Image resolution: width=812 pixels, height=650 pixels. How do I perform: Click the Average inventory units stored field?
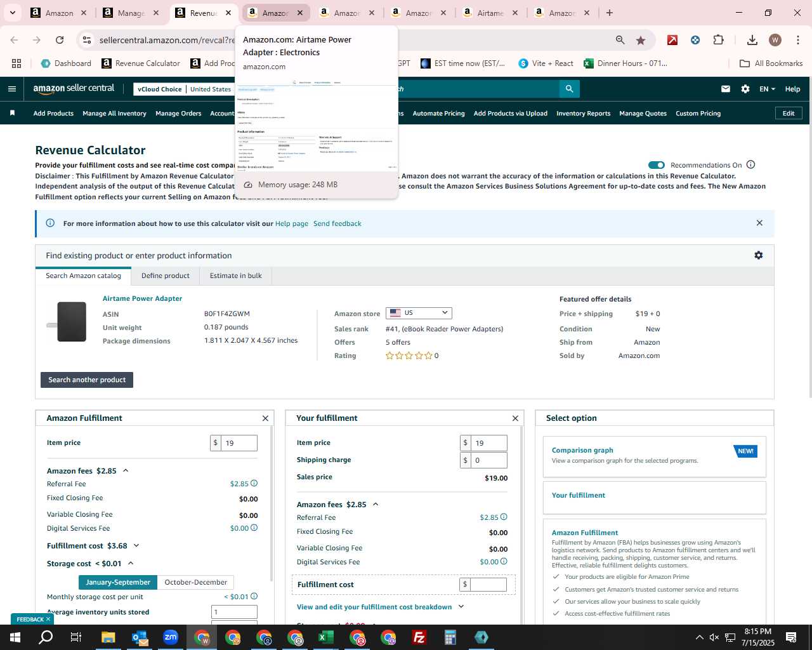234,612
